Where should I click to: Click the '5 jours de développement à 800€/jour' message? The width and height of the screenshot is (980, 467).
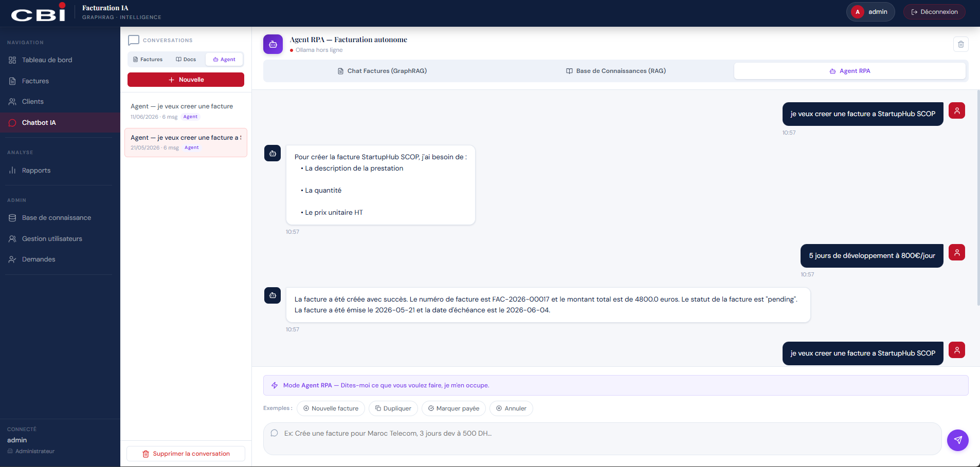tap(872, 256)
